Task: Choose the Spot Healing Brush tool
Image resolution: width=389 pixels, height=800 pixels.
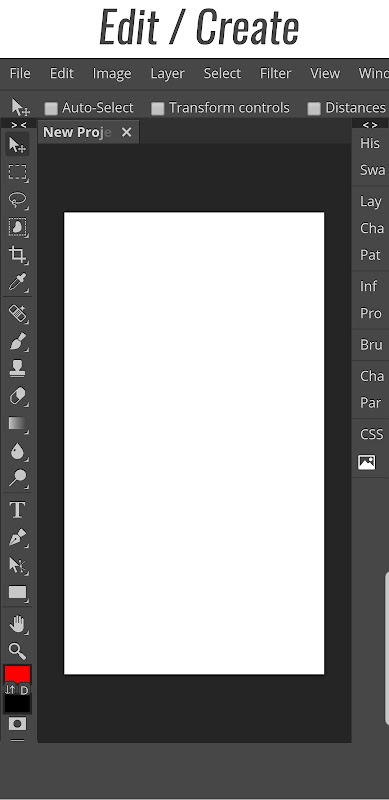Action: [x=18, y=313]
